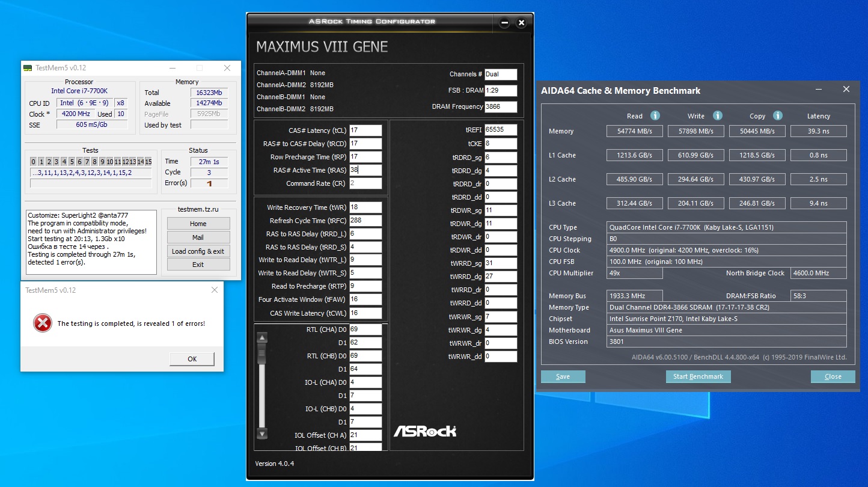Confirm the error dialog with OK
This screenshot has width=868, height=487.
pos(192,359)
